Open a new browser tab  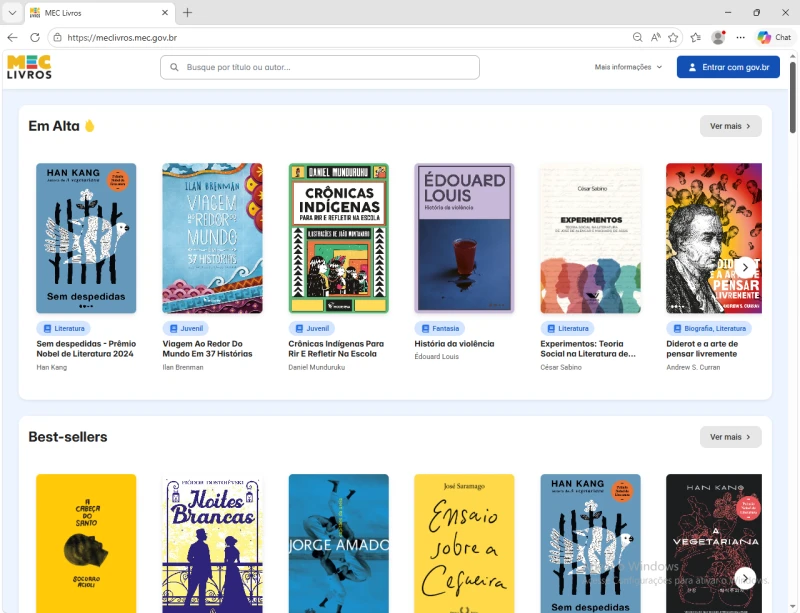click(187, 12)
